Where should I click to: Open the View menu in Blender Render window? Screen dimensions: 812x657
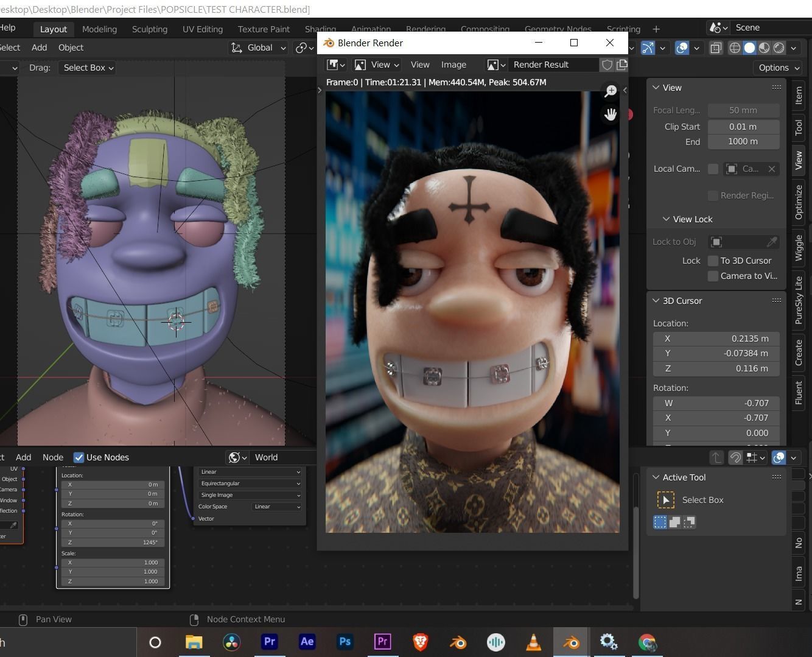[420, 65]
